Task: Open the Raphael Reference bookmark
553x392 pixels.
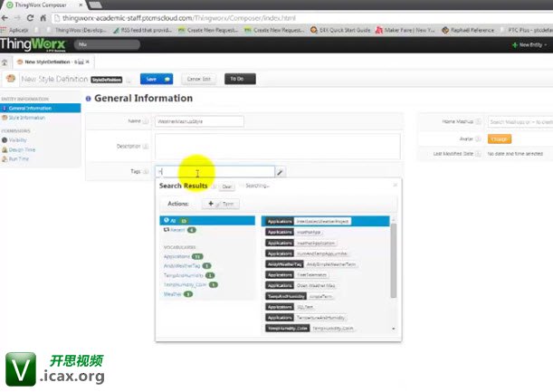Action: coord(468,31)
